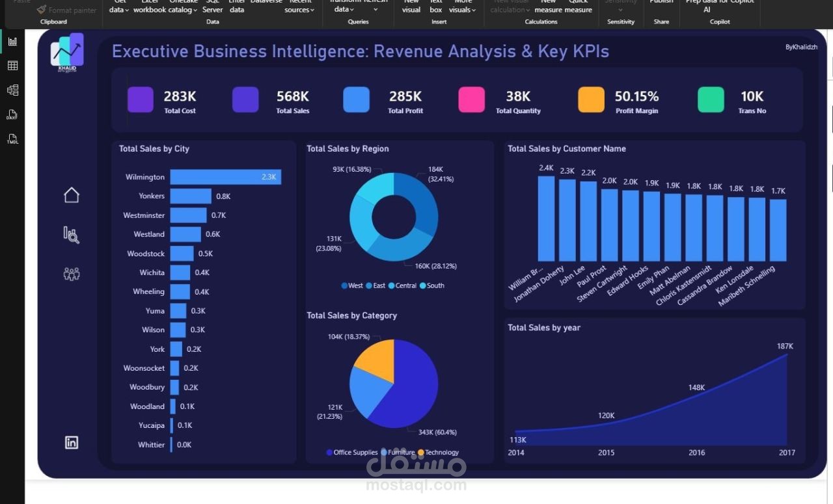Click the Total Sales by year heading
This screenshot has width=833, height=504.
(544, 328)
